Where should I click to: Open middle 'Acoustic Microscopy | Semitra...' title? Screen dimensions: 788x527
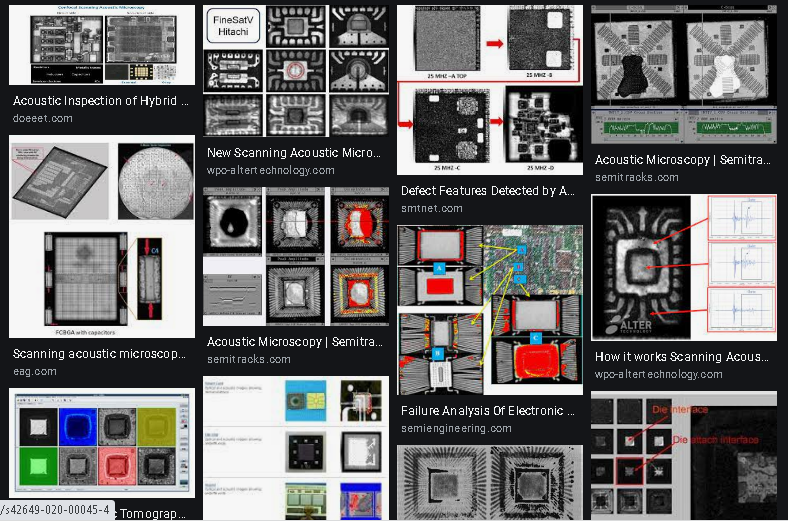(294, 342)
